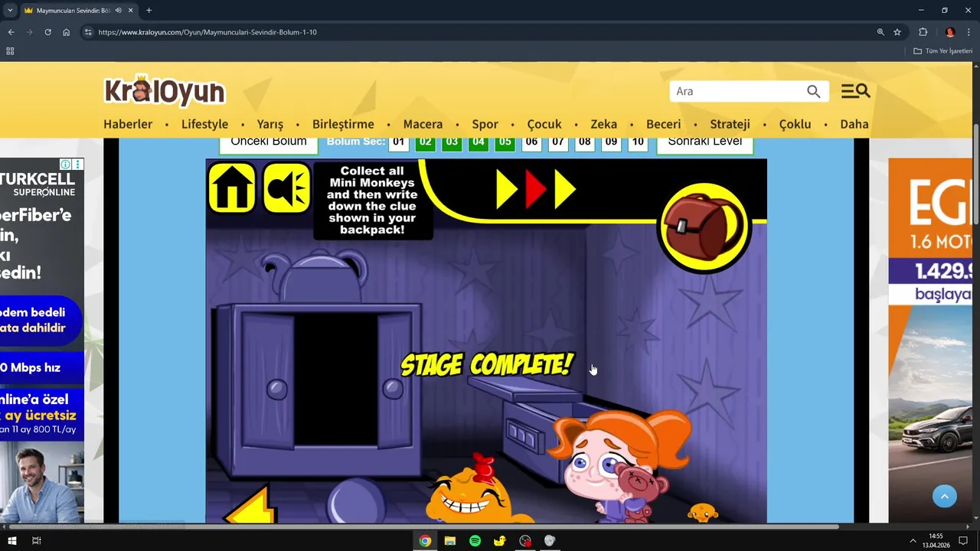Image resolution: width=980 pixels, height=551 pixels.
Task: Open the Lifestyle menu item
Action: click(x=204, y=124)
